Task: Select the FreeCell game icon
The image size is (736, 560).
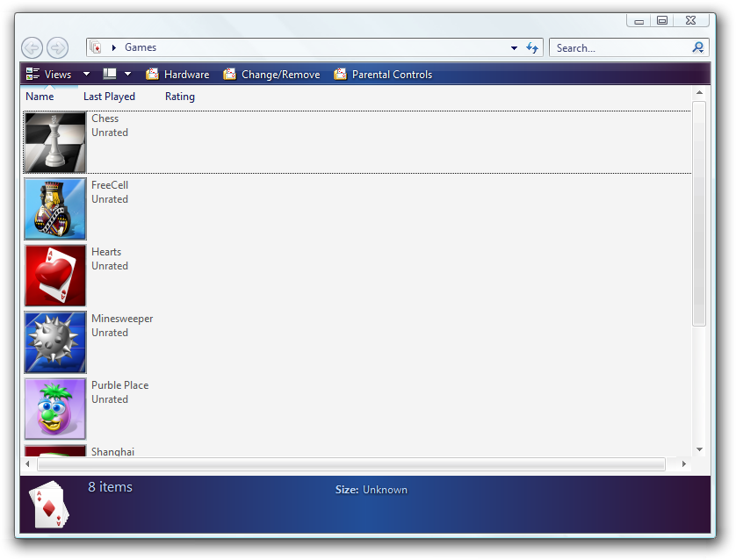Action: click(55, 209)
